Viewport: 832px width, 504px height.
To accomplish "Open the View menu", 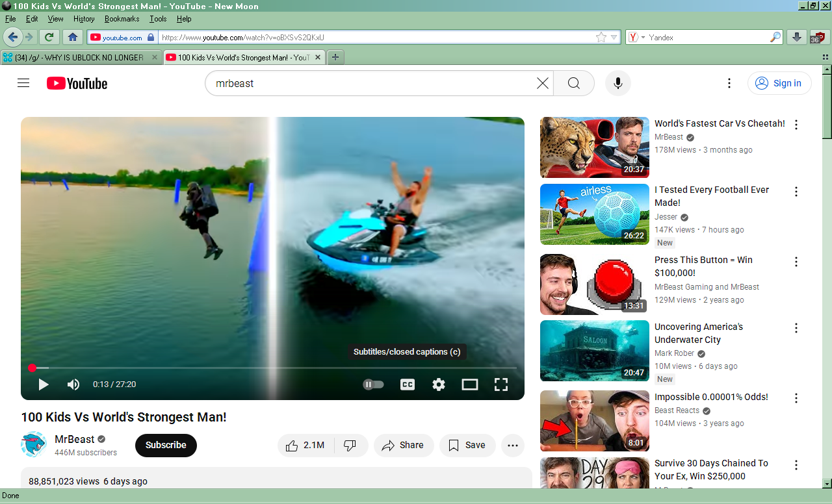I will tap(56, 19).
